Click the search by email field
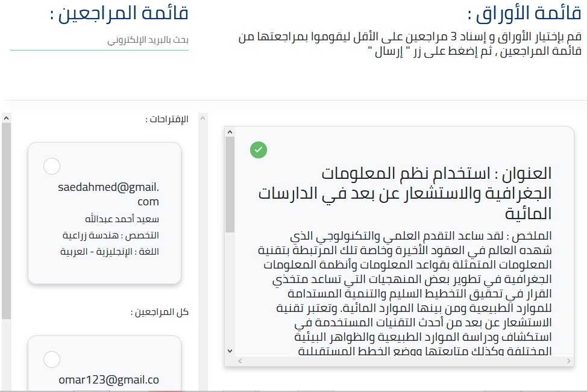The height and width of the screenshot is (392, 587). (x=99, y=40)
